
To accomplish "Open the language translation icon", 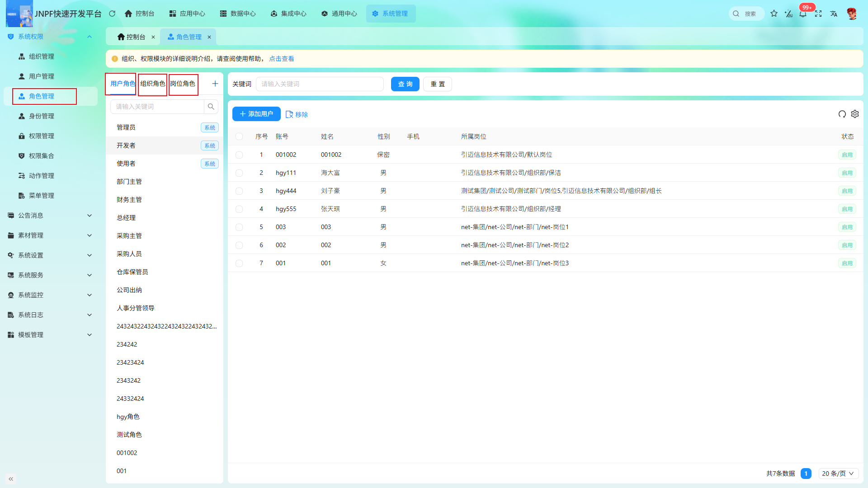I will click(834, 14).
